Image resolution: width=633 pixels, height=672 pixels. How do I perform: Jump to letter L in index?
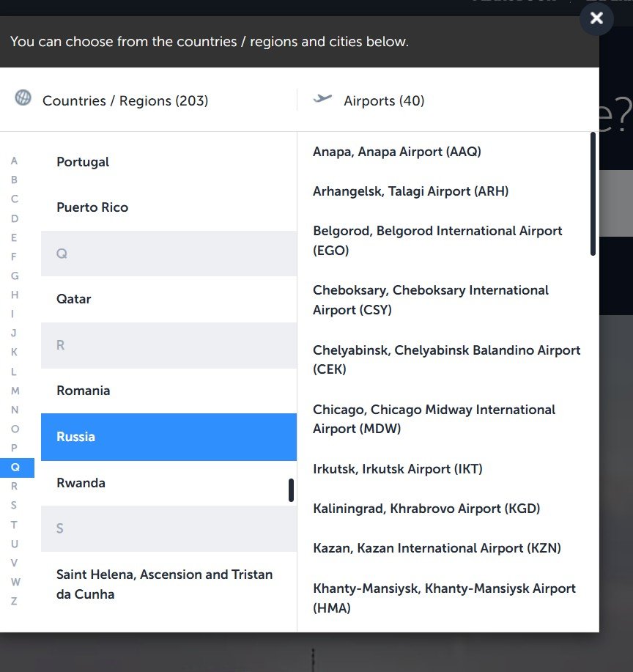click(x=14, y=372)
